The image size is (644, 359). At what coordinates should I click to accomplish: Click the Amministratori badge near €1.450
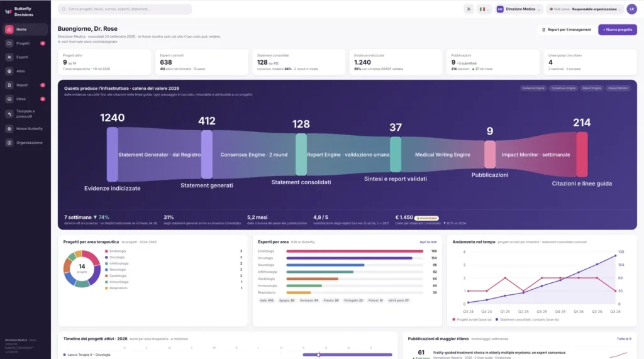[x=427, y=218]
